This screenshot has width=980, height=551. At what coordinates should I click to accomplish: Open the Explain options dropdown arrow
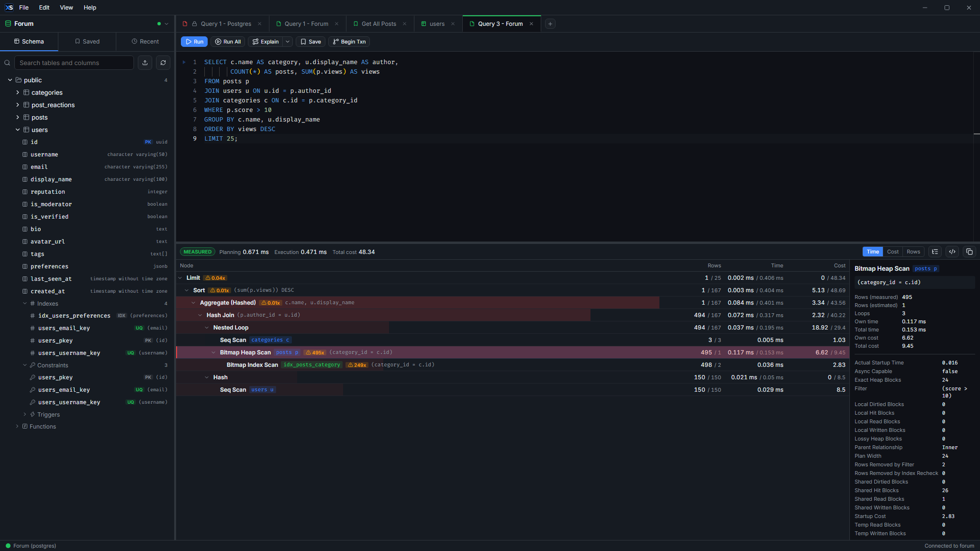[288, 42]
